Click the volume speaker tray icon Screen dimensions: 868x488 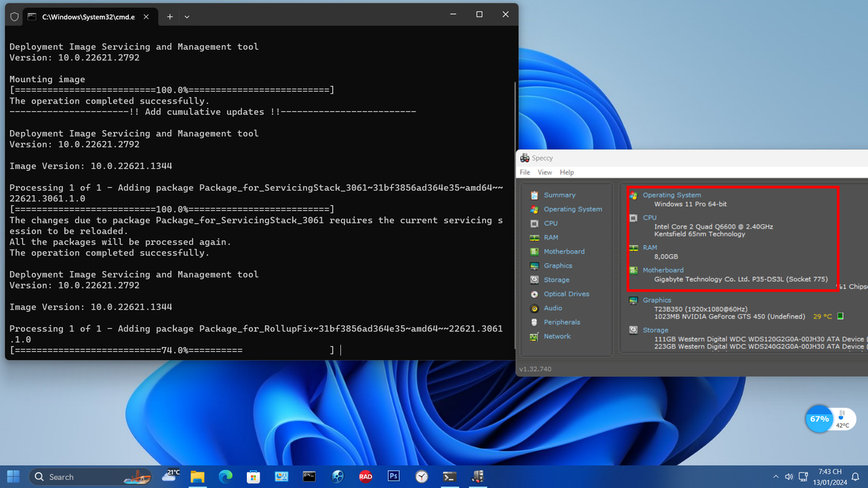(x=789, y=476)
